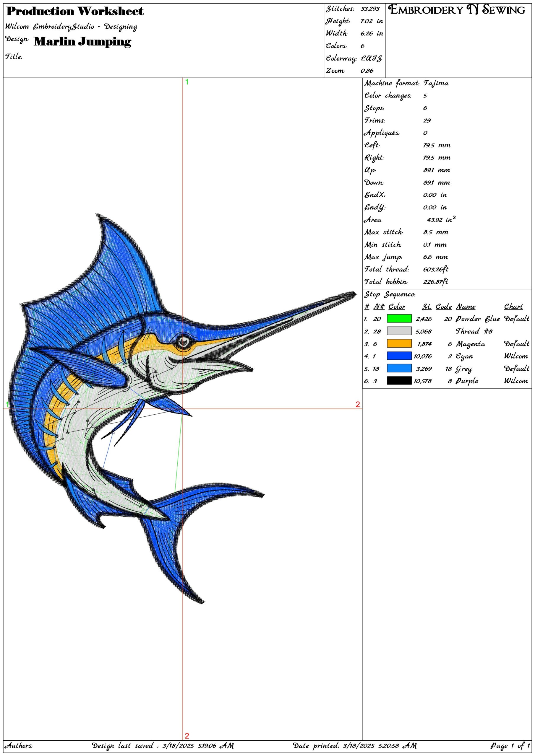
Task: Click the light blue Grey color swatch
Action: pos(399,369)
